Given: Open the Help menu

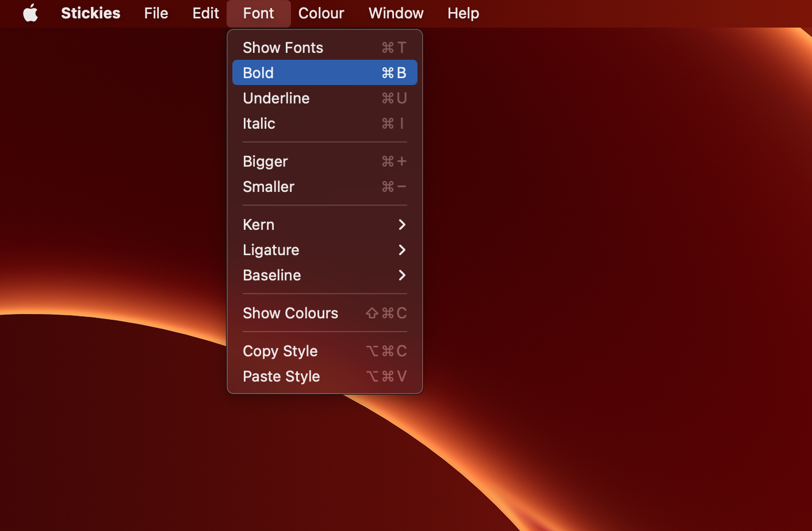Looking at the screenshot, I should tap(463, 13).
